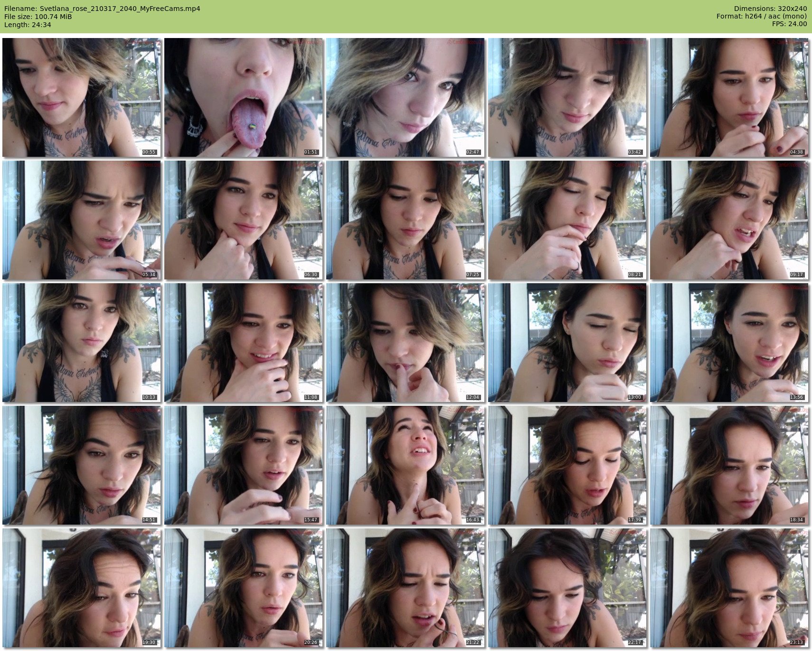Image resolution: width=812 pixels, height=651 pixels.
Task: Click the thumbnail marked 02:47
Action: click(x=406, y=97)
